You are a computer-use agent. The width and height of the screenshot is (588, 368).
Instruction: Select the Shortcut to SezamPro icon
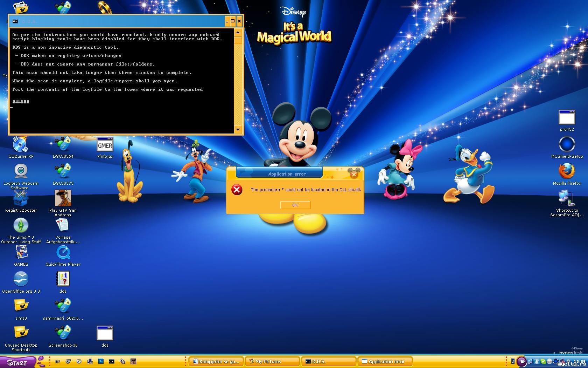[567, 204]
